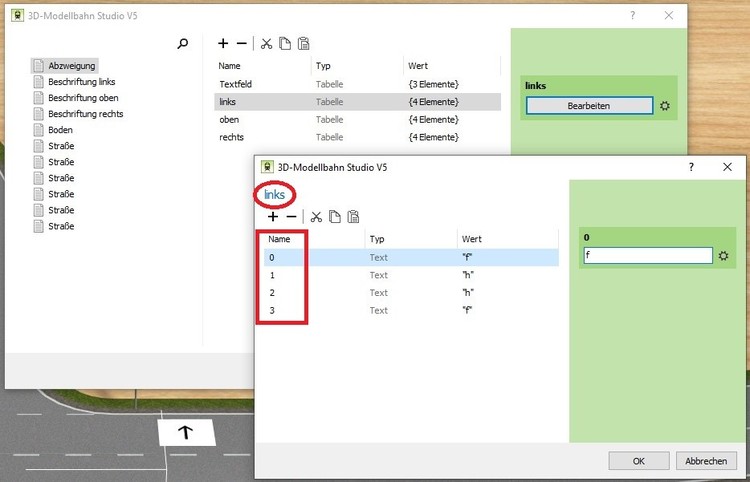Paste icon in back window toolbar
Image resolution: width=750 pixels, height=482 pixels.
[x=303, y=44]
